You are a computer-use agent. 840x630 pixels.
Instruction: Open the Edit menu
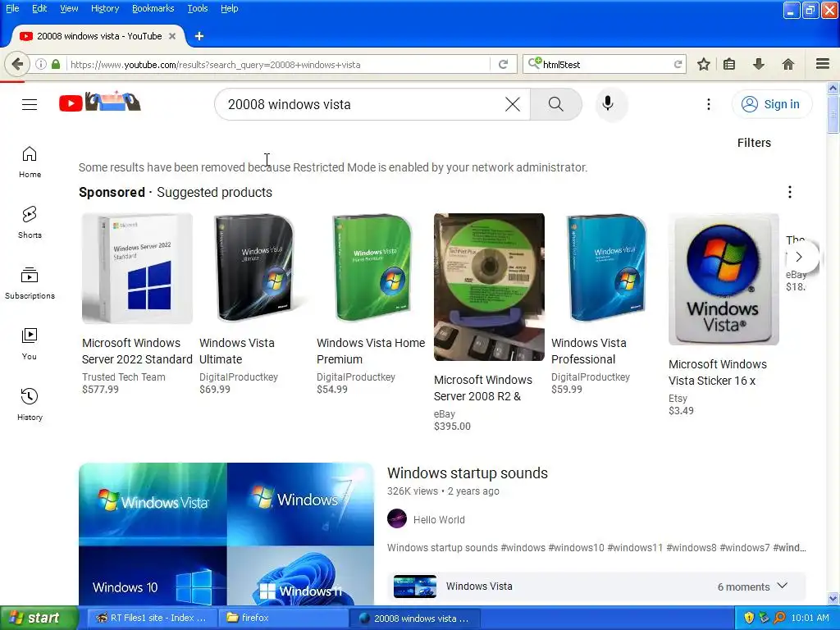coord(39,8)
